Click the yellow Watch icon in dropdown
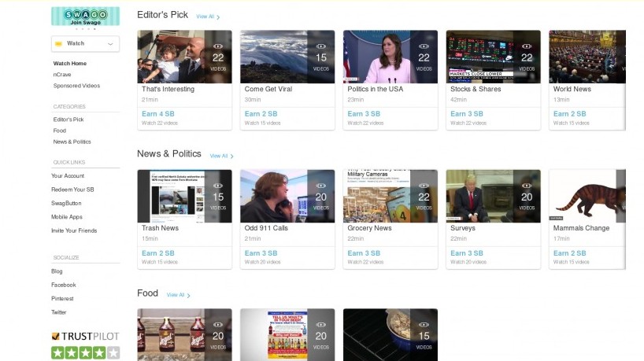 [x=58, y=43]
